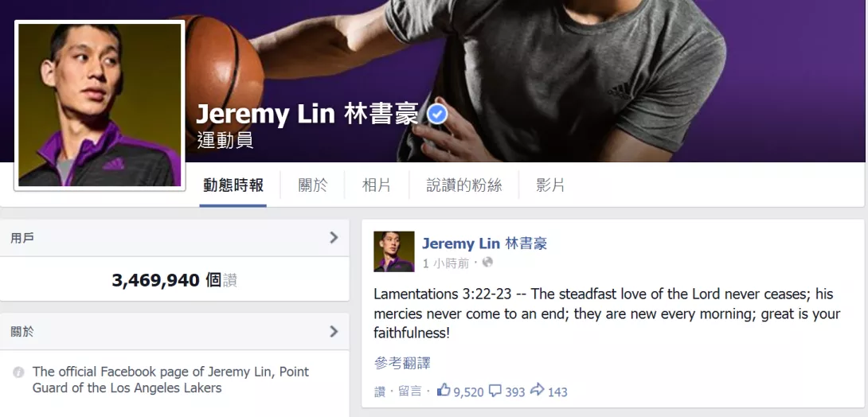Open the 相片 tab
The width and height of the screenshot is (868, 417).
pos(377,185)
